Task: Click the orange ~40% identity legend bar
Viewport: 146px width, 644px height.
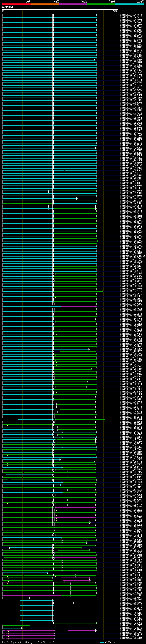Action: coord(45,4)
